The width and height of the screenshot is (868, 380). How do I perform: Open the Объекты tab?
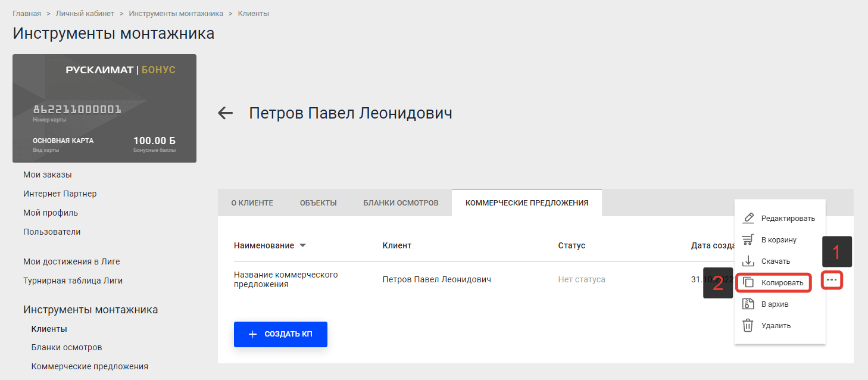pos(318,203)
